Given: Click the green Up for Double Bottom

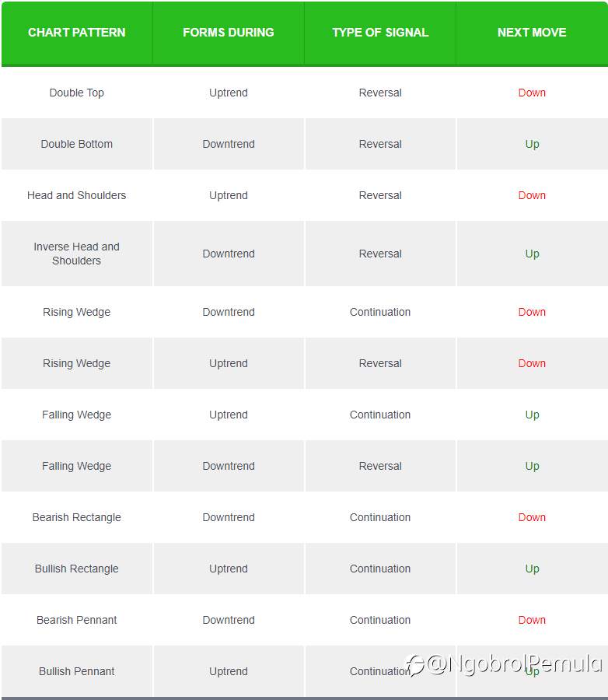Looking at the screenshot, I should (x=532, y=144).
